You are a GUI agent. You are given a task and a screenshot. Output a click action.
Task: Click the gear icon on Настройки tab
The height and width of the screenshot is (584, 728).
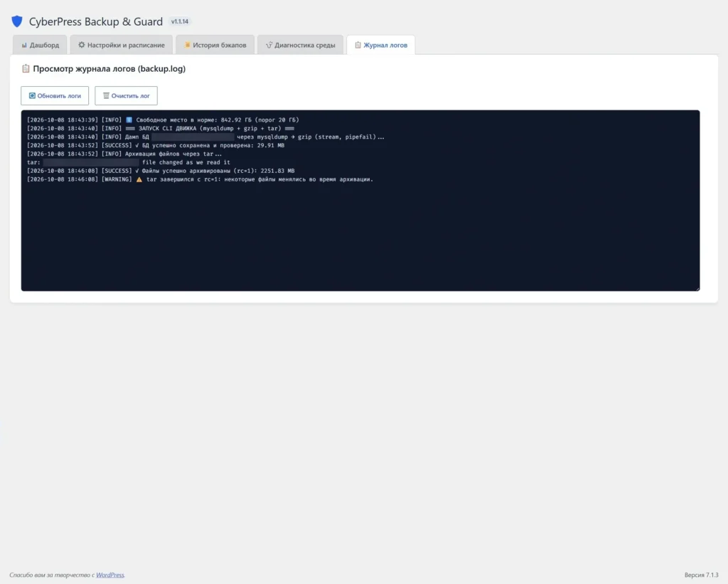tap(82, 45)
